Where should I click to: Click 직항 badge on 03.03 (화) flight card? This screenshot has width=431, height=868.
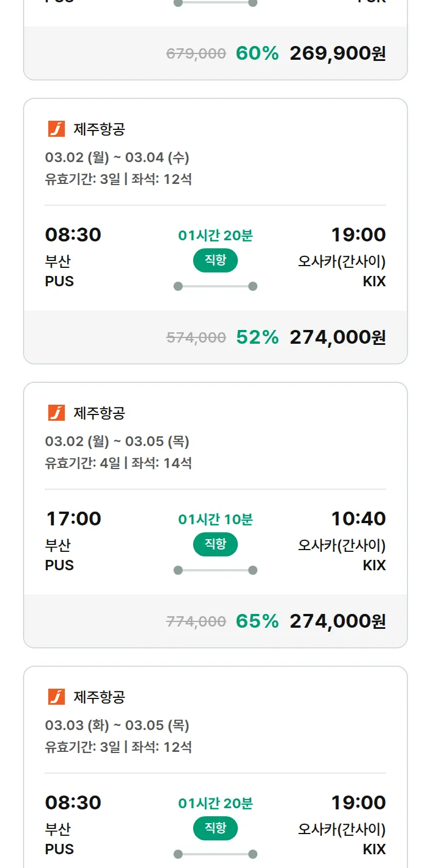(x=215, y=828)
